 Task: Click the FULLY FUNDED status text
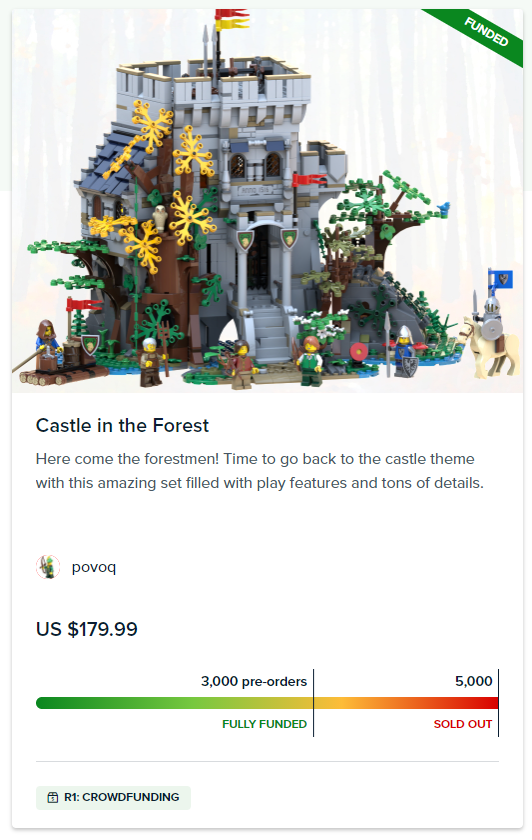265,724
